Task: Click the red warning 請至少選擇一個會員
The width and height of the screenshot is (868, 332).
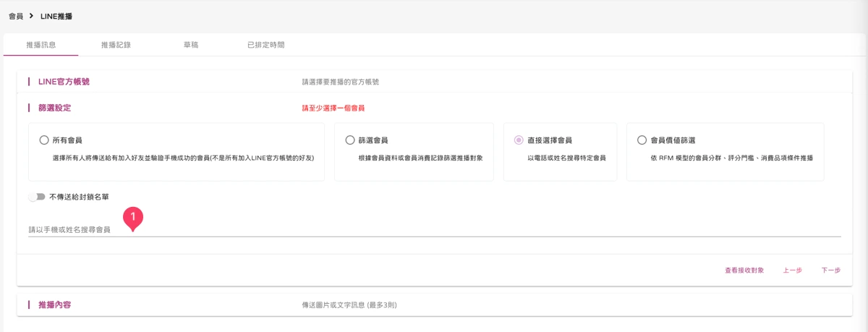Action: point(333,108)
